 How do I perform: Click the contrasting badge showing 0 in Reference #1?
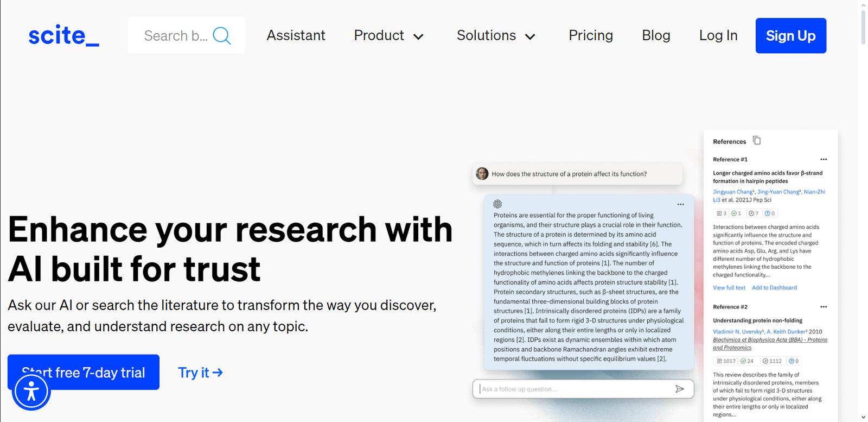pos(770,213)
